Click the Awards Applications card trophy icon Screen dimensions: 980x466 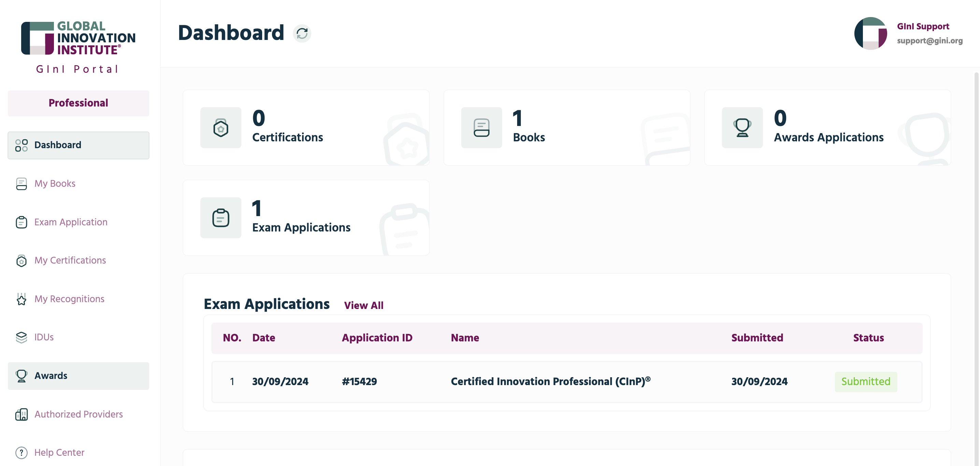click(x=742, y=128)
